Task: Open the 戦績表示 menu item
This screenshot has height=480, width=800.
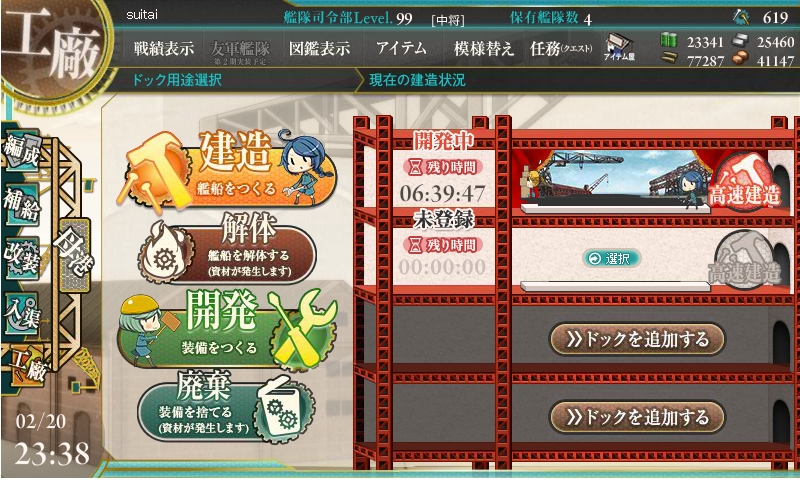Action: pos(164,48)
